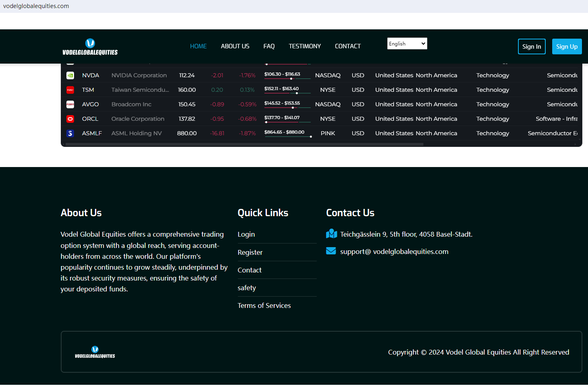
Task: Open the English language dropdown
Action: click(407, 43)
